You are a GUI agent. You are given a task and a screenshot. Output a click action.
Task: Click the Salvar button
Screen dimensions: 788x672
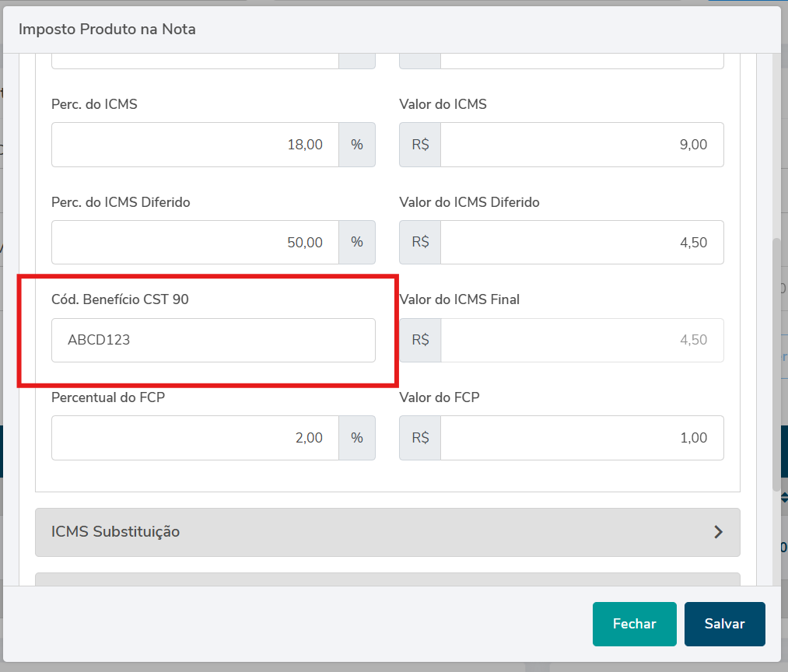pyautogui.click(x=724, y=624)
